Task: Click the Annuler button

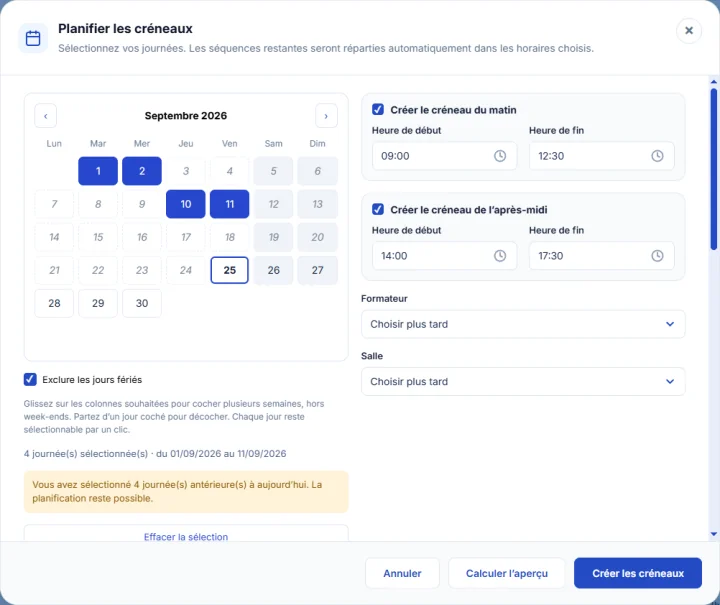Action: pos(402,573)
